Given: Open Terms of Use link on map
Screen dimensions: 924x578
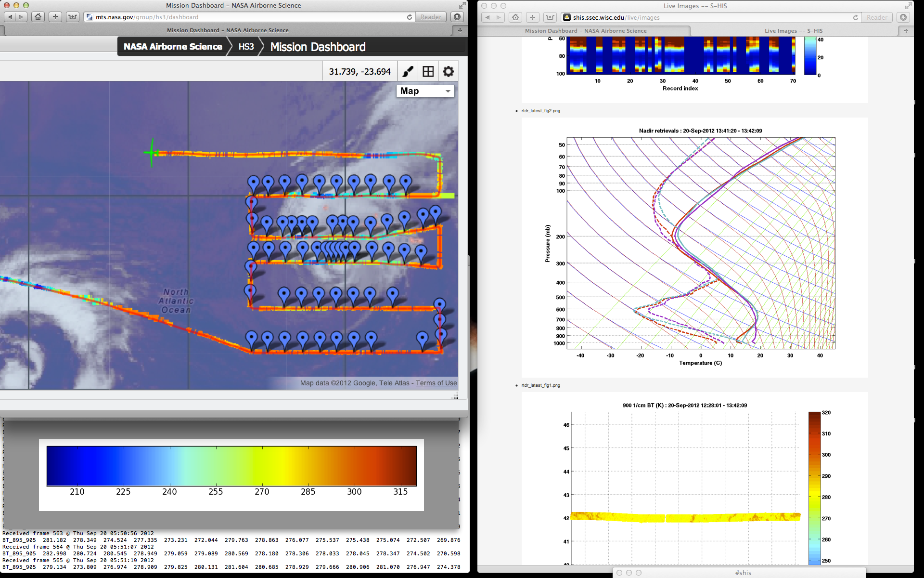Looking at the screenshot, I should [x=436, y=383].
